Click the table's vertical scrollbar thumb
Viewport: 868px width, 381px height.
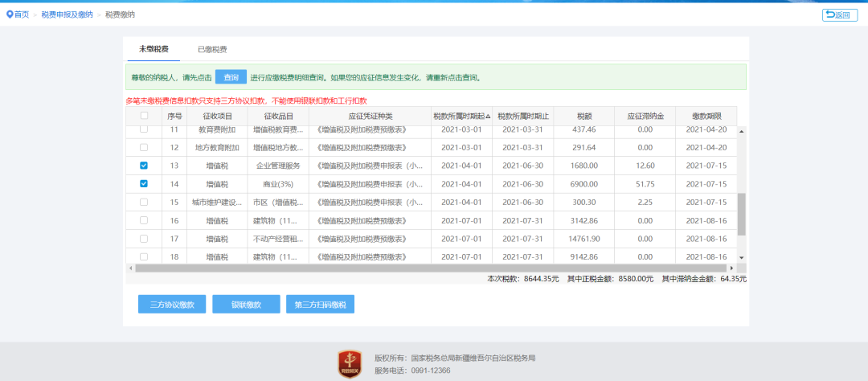tap(742, 213)
